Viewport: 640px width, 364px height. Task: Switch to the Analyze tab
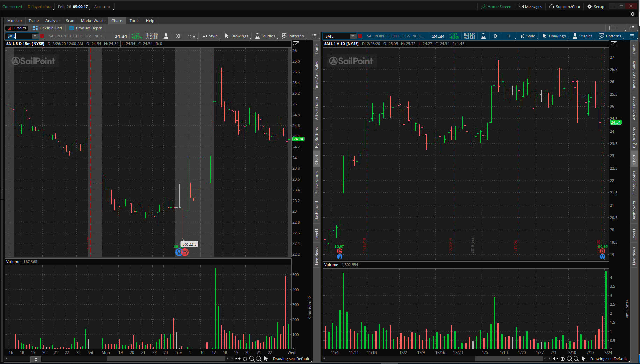(52, 21)
